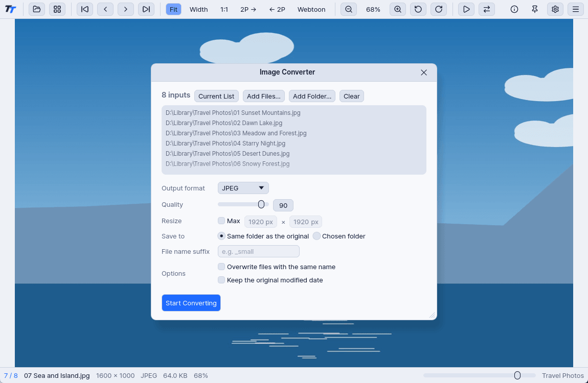Rotate image clockwise icon

[439, 9]
